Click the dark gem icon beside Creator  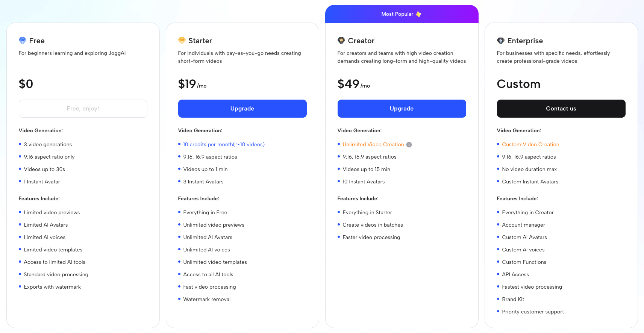(x=341, y=41)
